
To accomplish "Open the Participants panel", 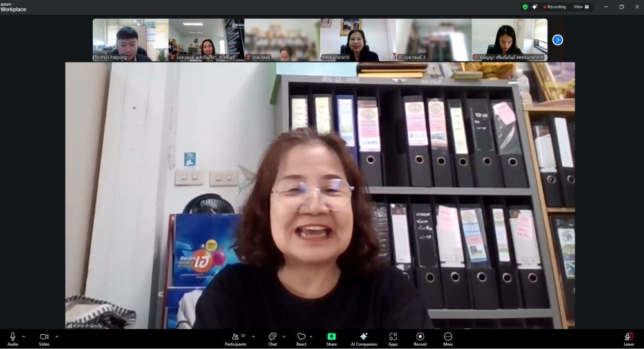I will pyautogui.click(x=235, y=337).
